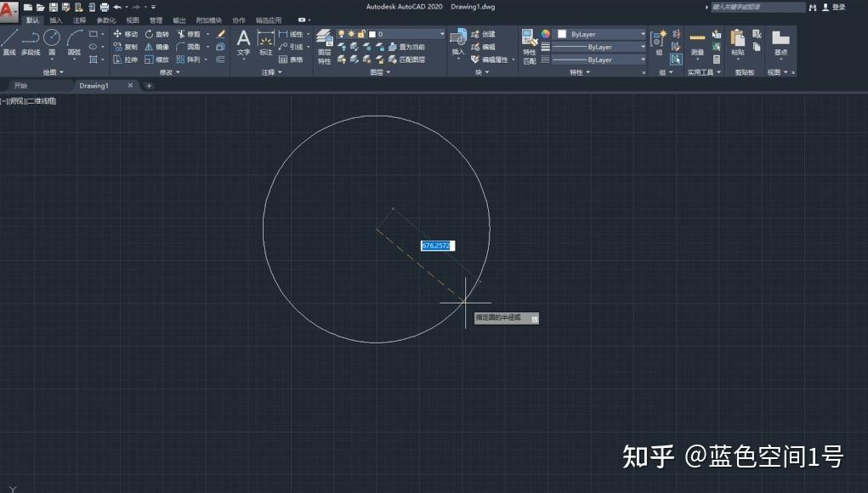Screen dimensions: 868x493
Task: Toggle the layer freeze sun icon
Action: pos(351,34)
